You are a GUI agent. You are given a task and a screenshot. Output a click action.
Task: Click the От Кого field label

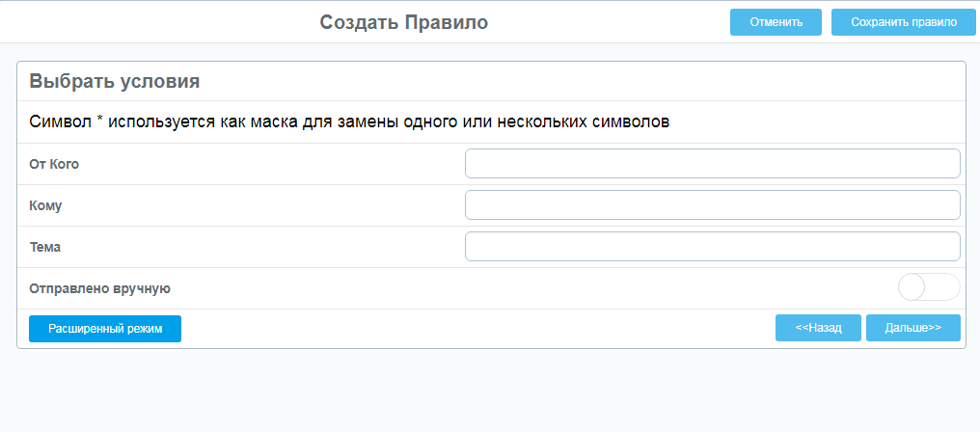click(54, 164)
